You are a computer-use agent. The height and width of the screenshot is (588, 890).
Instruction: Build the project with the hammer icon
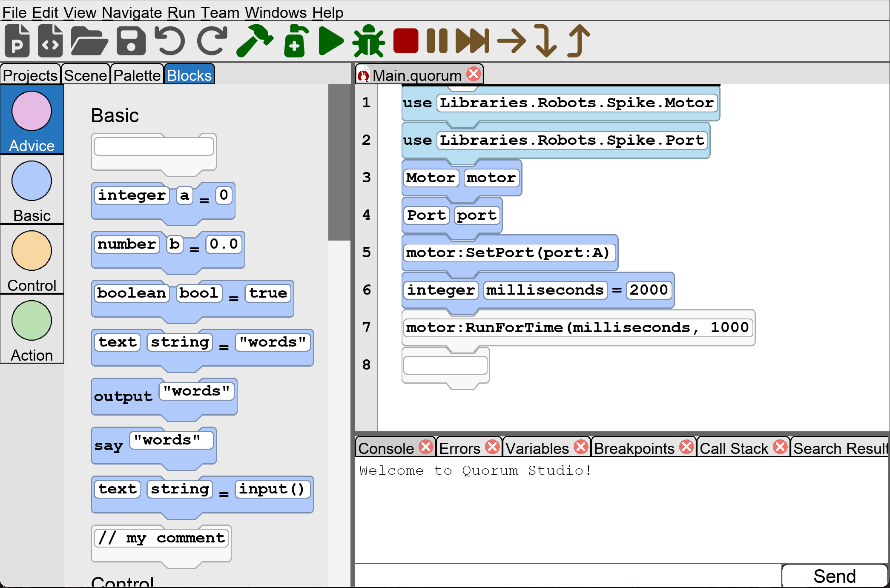pos(255,41)
